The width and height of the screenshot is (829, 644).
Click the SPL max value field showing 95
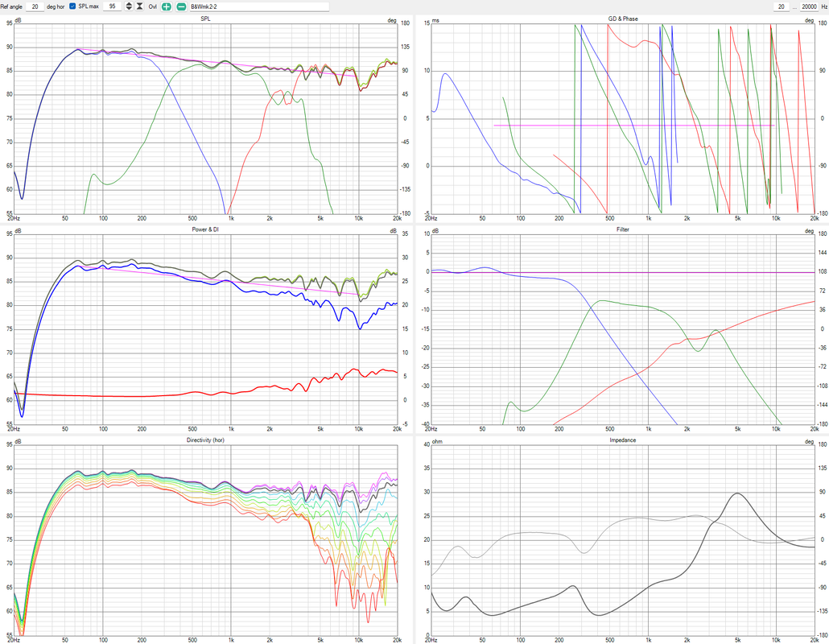click(112, 6)
